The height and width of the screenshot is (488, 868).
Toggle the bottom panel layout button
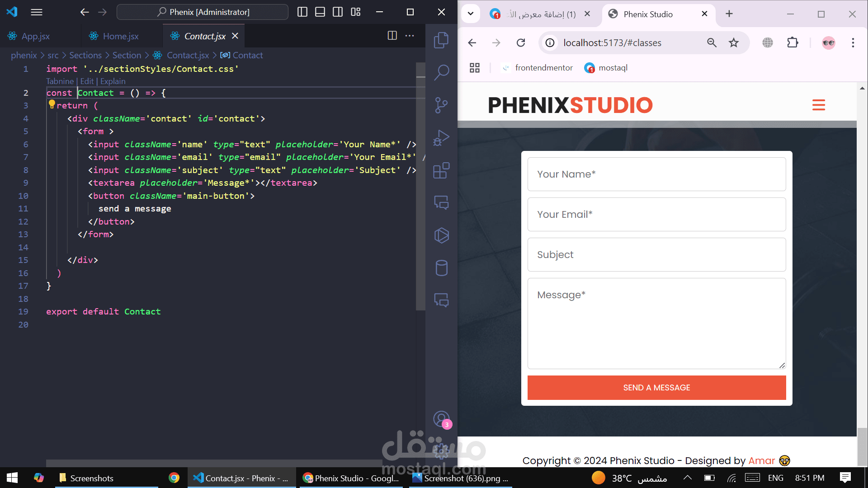(320, 12)
